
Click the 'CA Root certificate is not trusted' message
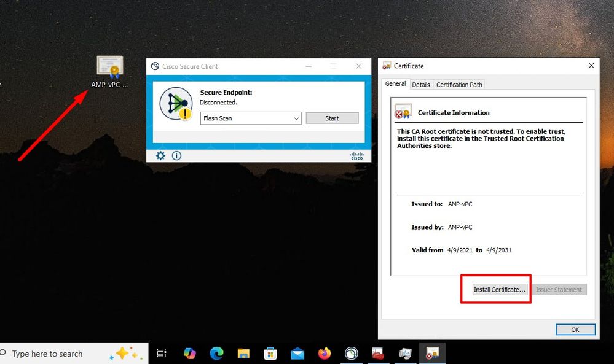[x=481, y=138]
